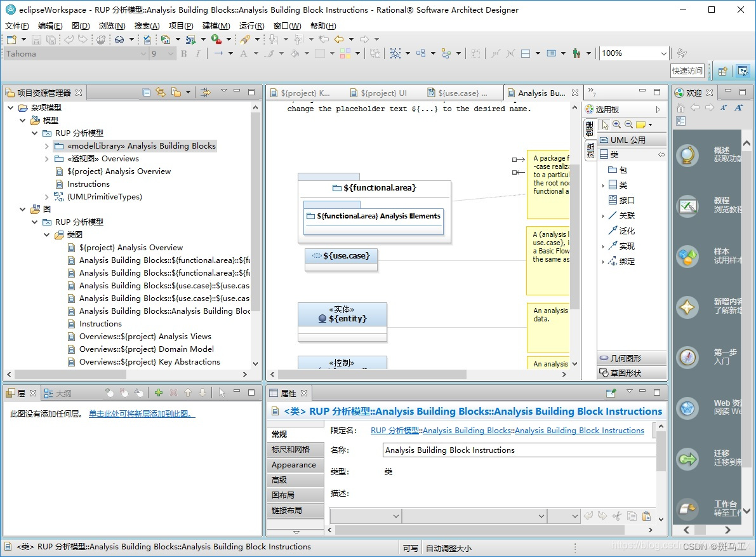This screenshot has height=557, width=756.
Task: Expand the 关联 palette entry arrow
Action: tap(603, 216)
